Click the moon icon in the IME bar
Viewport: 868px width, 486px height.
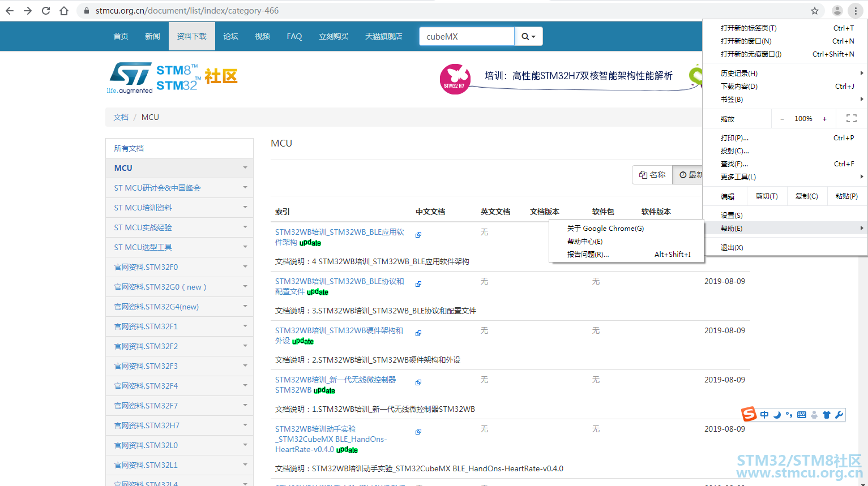coord(777,415)
